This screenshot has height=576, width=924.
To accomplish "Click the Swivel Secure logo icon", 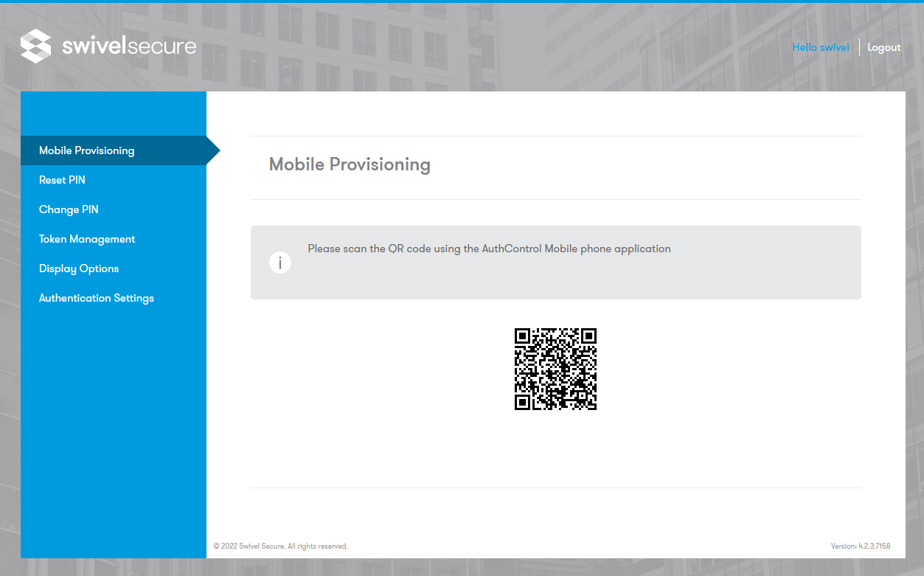I will (35, 46).
